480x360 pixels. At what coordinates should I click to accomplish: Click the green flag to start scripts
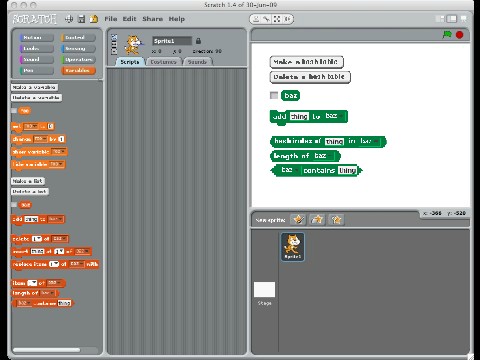[x=447, y=34]
